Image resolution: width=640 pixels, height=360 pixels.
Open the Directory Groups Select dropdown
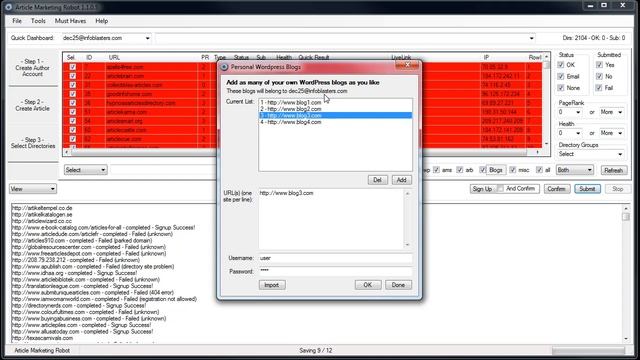pos(591,154)
